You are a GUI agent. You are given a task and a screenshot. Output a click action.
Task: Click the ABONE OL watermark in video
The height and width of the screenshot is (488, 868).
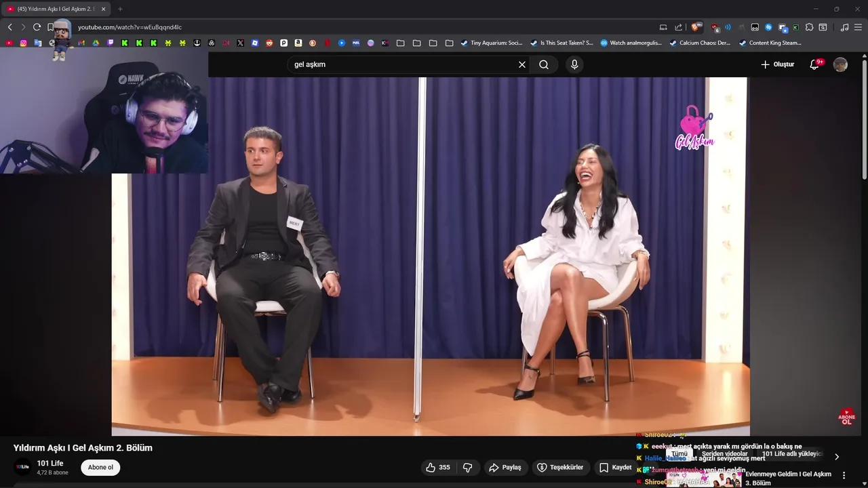point(846,417)
